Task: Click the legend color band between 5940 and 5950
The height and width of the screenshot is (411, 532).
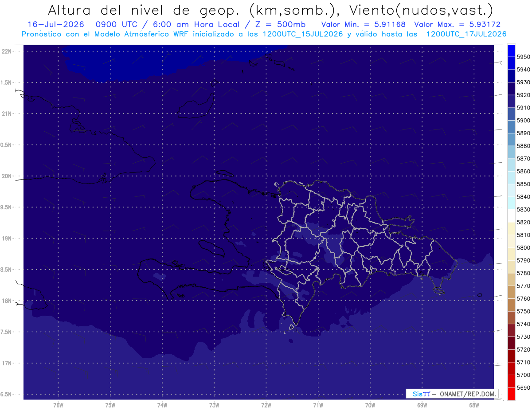Action: coord(511,63)
